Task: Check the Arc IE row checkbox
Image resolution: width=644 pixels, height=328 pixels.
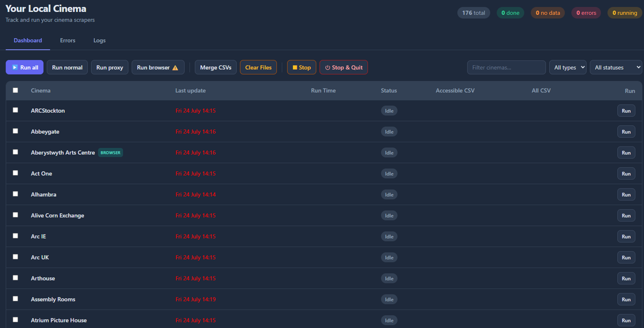Action: [15, 236]
